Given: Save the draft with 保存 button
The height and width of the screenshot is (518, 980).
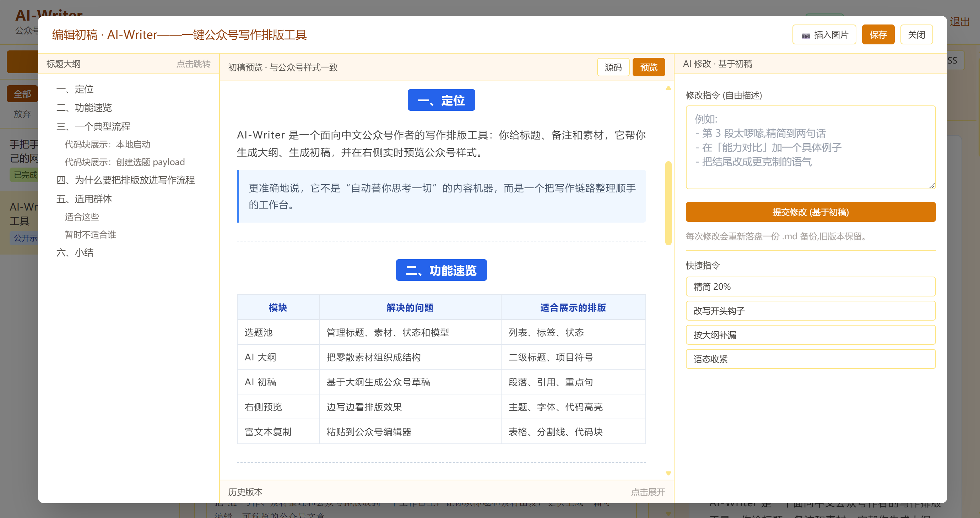Looking at the screenshot, I should click(x=878, y=34).
